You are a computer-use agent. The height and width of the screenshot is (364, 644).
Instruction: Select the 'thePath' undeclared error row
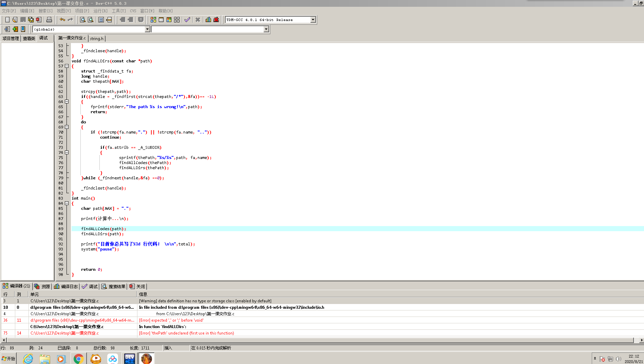click(x=322, y=333)
